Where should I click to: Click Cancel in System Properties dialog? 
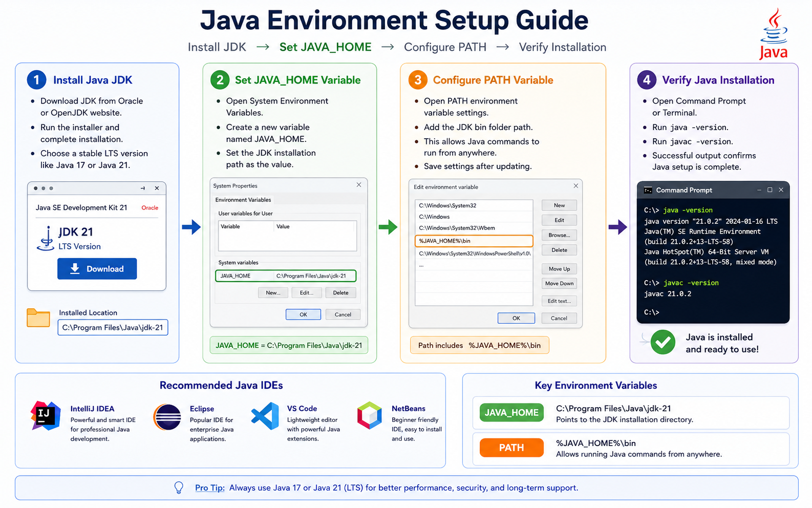click(x=343, y=314)
